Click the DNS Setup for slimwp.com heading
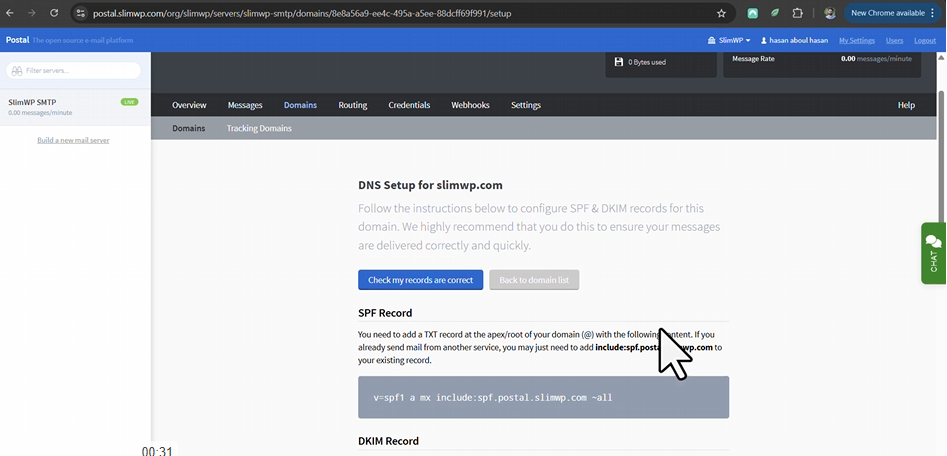 pyautogui.click(x=430, y=185)
